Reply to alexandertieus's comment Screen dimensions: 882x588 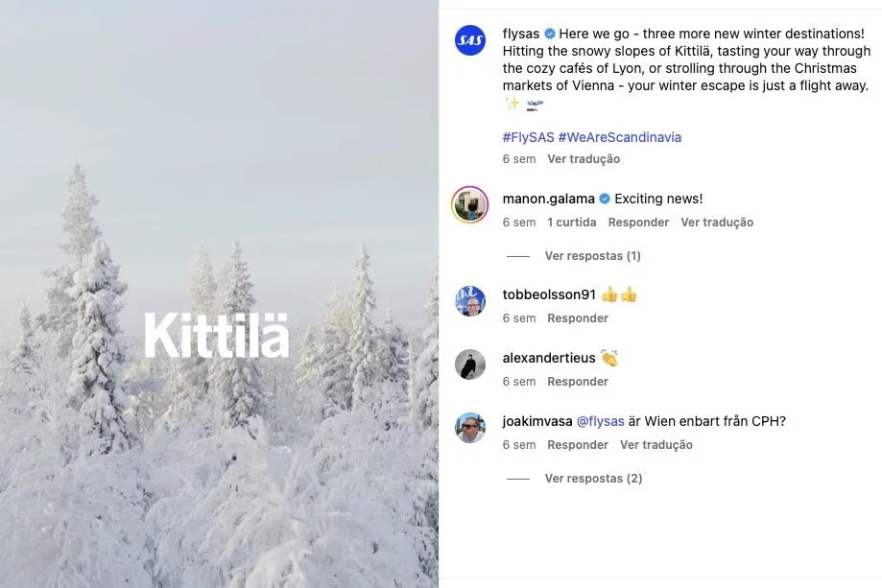(x=578, y=382)
